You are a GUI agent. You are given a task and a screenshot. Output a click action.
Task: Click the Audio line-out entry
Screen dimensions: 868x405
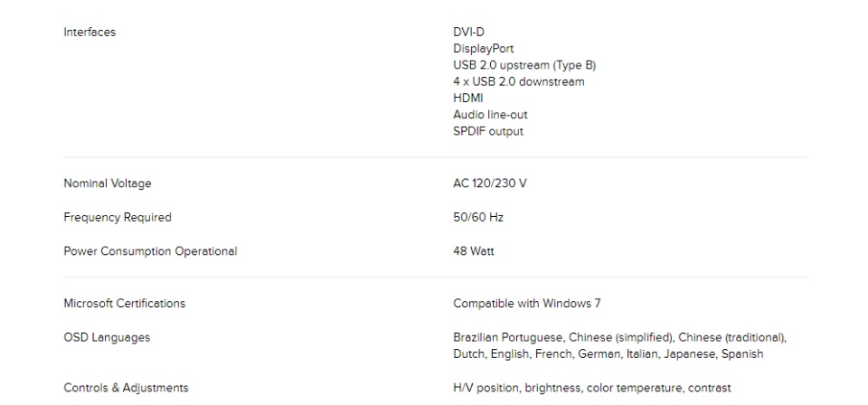coord(490,115)
